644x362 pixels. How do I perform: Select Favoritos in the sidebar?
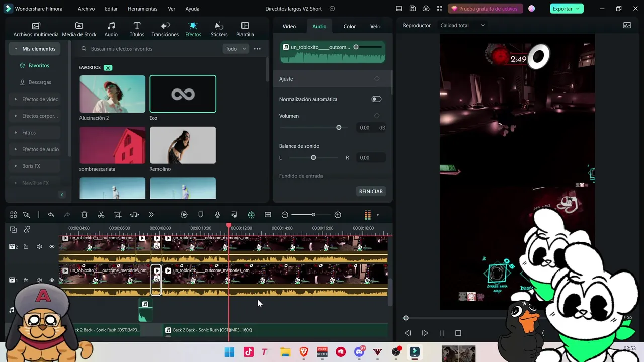click(35, 65)
